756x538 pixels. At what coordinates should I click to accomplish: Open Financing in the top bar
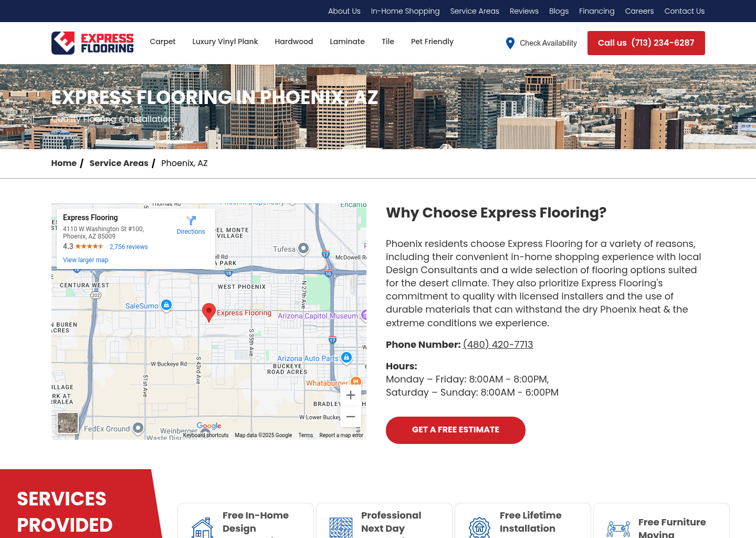[x=596, y=11]
